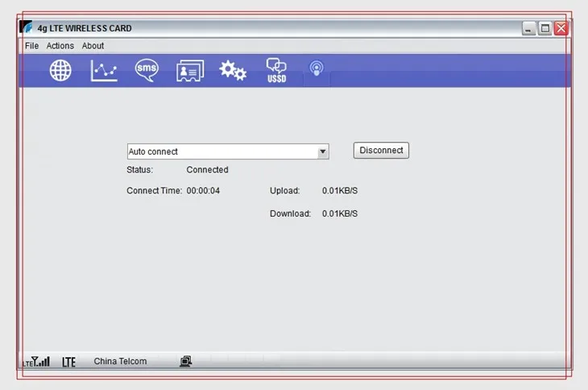Open the settings gears icon
This screenshot has height=390, width=588.
click(x=233, y=71)
